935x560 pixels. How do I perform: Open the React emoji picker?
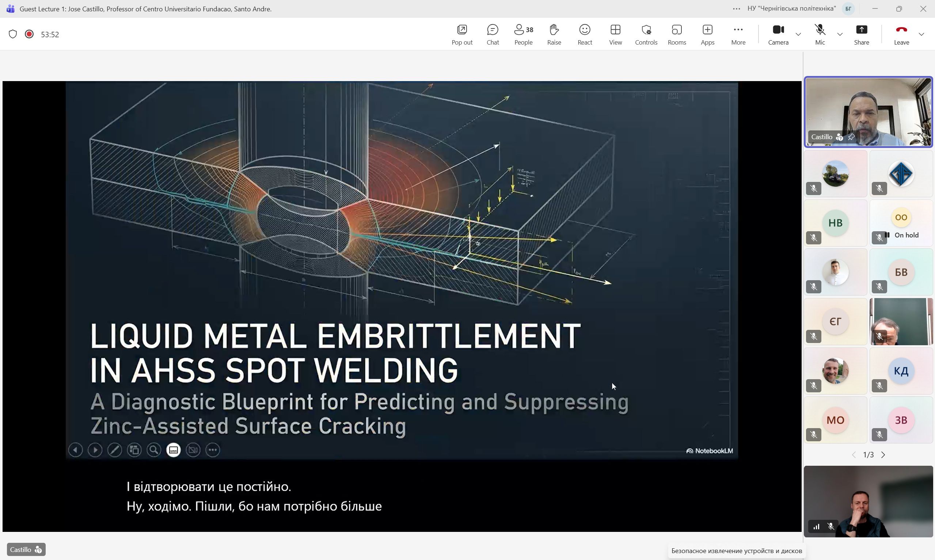click(585, 34)
